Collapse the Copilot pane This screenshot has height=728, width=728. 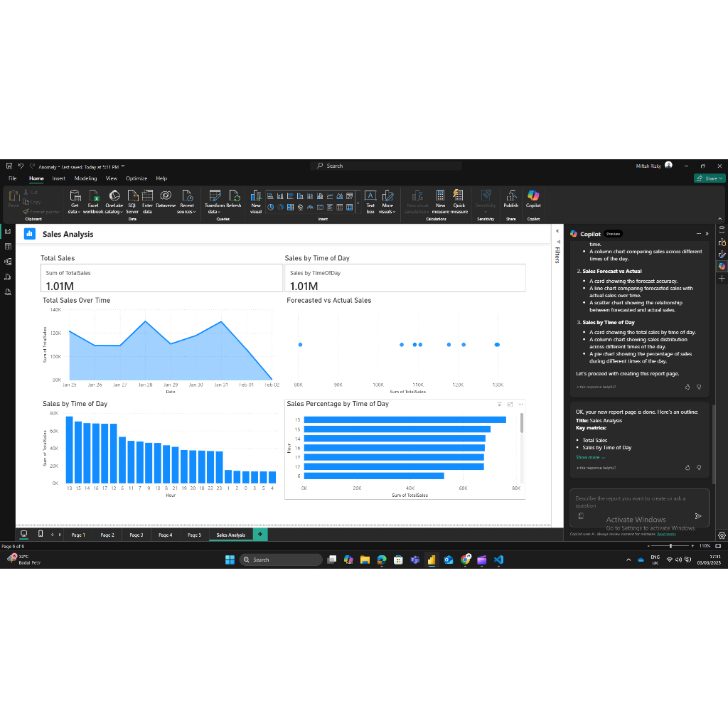click(707, 234)
